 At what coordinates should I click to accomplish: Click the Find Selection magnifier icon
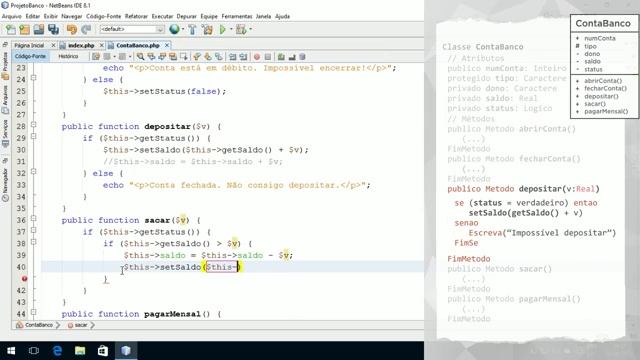pyautogui.click(x=140, y=57)
